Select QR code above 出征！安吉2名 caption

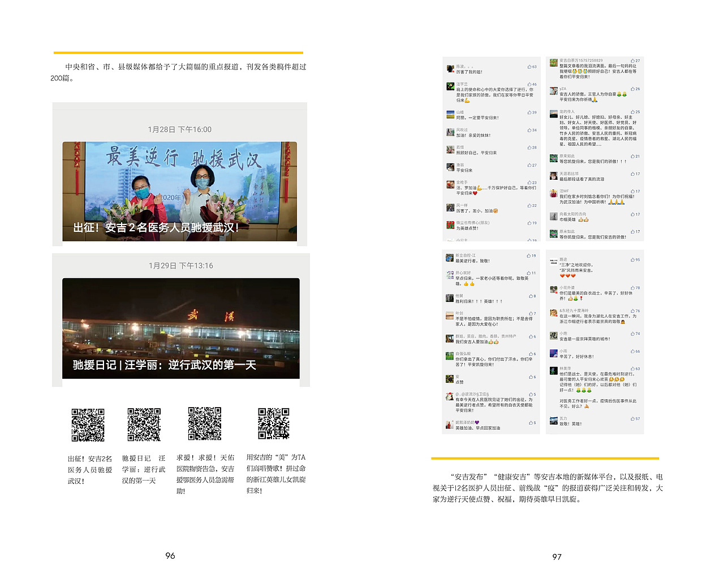(x=88, y=425)
